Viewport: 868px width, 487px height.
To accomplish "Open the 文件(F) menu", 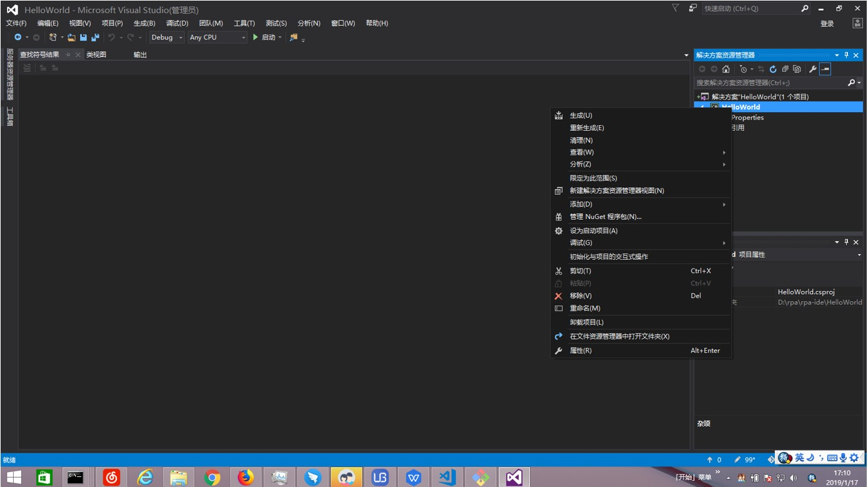I will [16, 23].
